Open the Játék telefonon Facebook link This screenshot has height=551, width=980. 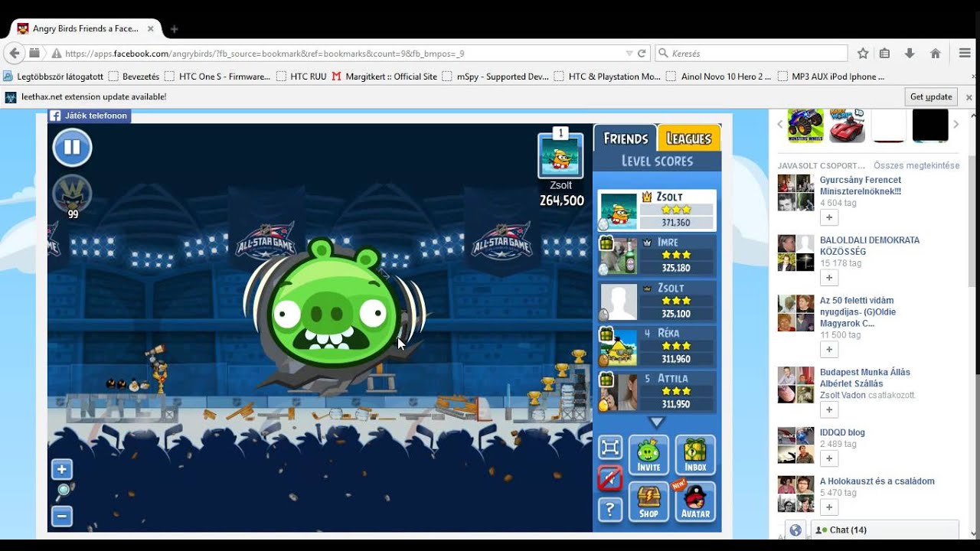click(x=90, y=116)
